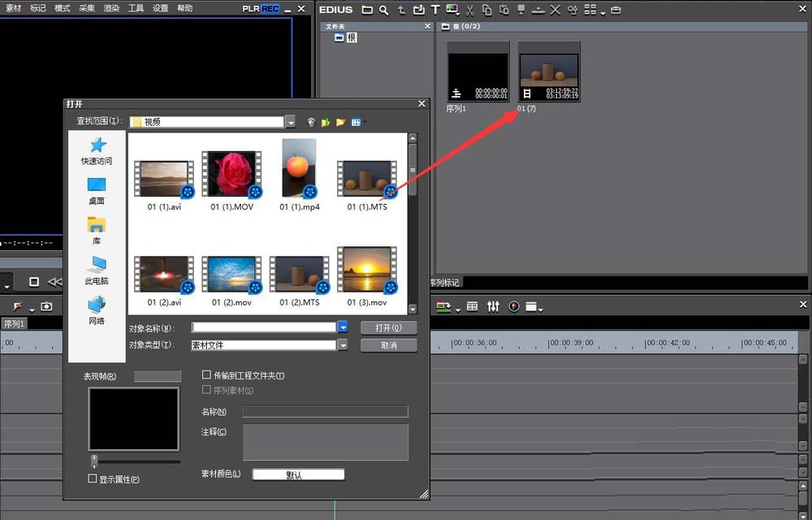Open the audio mixer icon above timeline
The image size is (812, 520).
(493, 306)
